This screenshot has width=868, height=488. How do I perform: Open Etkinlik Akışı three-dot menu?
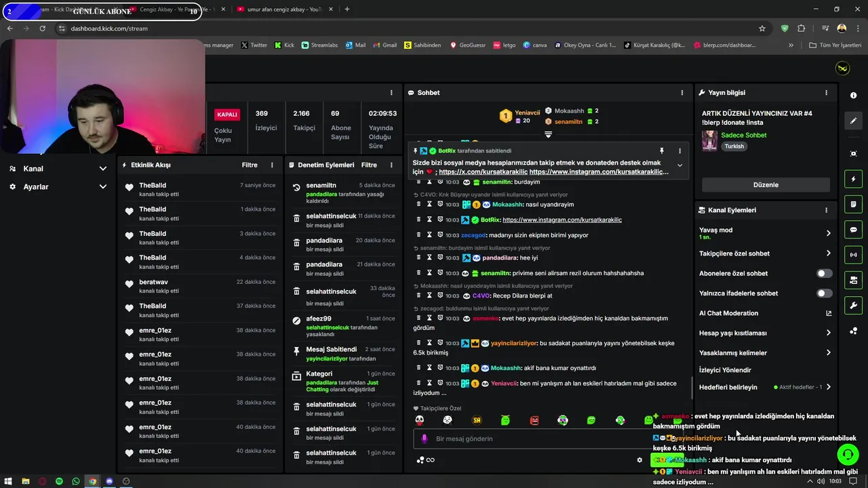click(x=272, y=165)
